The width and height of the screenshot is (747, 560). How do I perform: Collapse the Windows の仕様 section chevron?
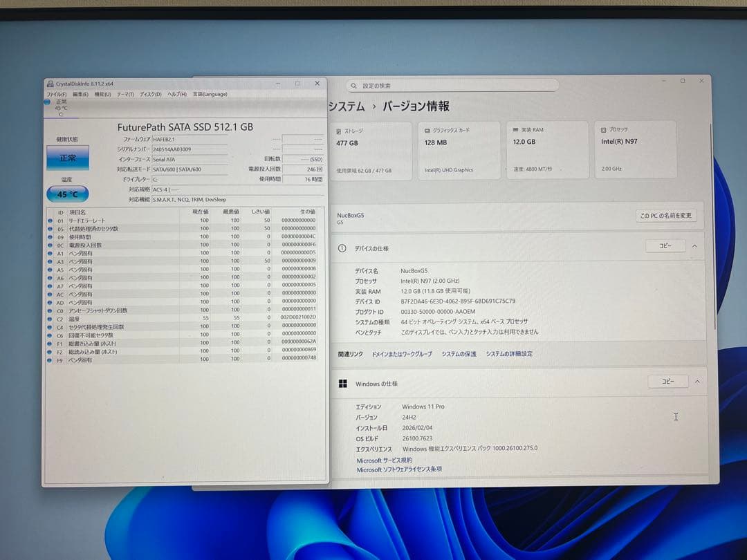[x=697, y=382]
